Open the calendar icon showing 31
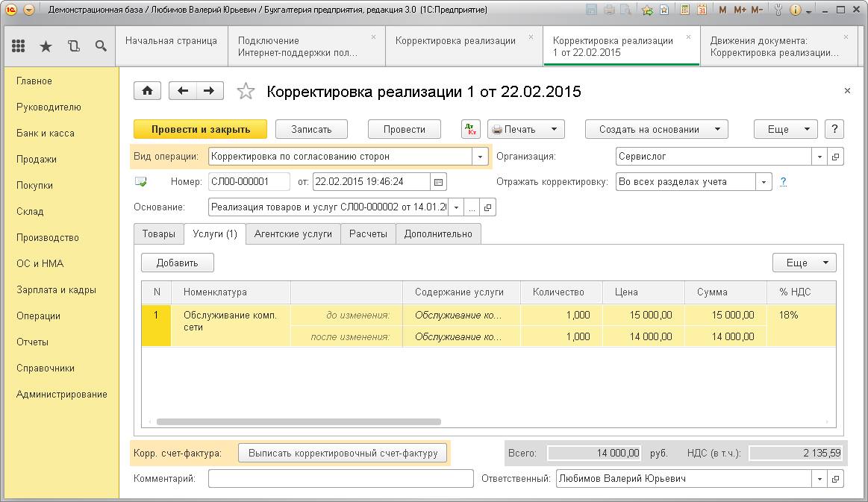The image size is (868, 502). tap(702, 10)
